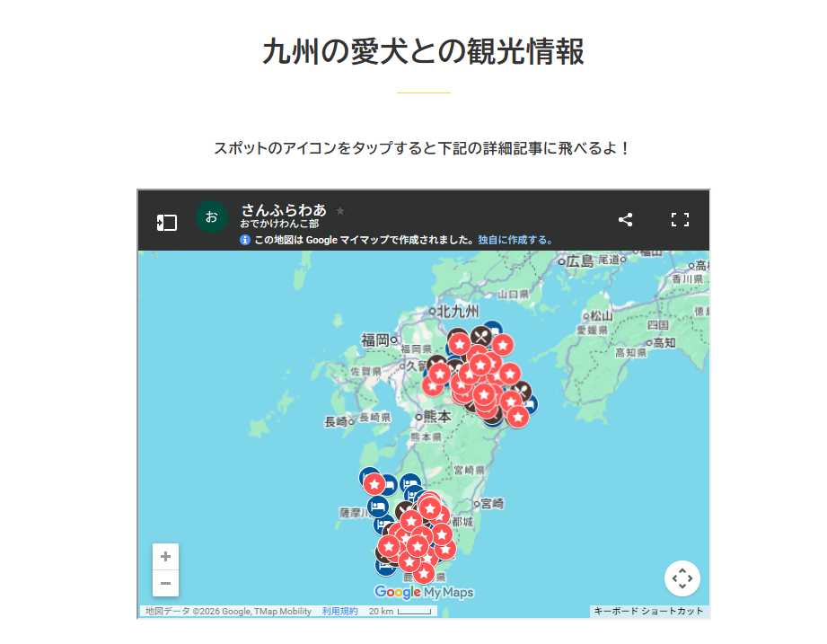Open the 利用規約 terms link

(x=339, y=612)
